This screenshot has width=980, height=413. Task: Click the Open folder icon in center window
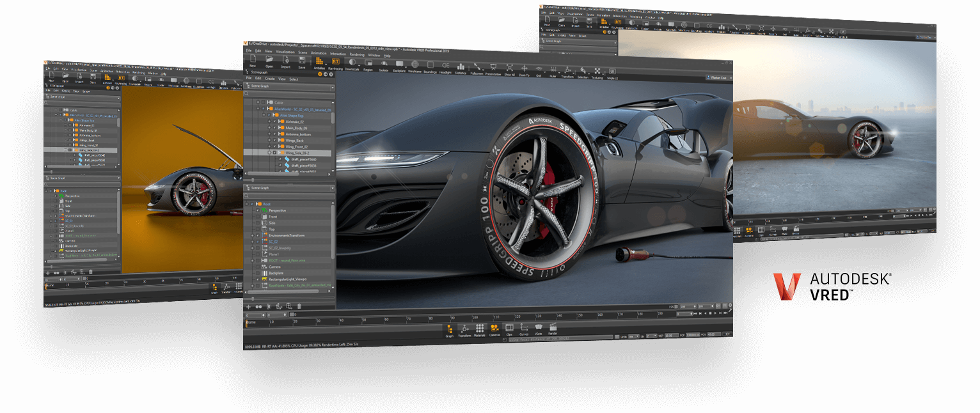click(x=269, y=59)
